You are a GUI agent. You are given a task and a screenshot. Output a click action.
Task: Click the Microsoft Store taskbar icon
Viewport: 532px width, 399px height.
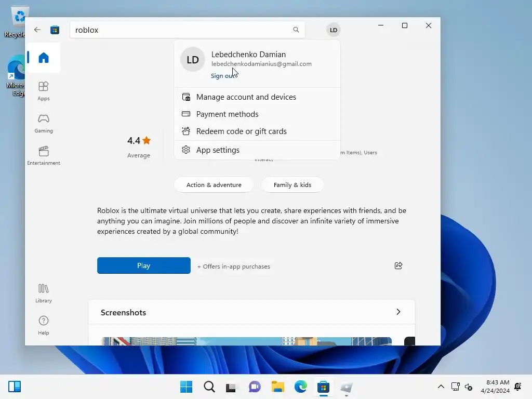tap(323, 387)
